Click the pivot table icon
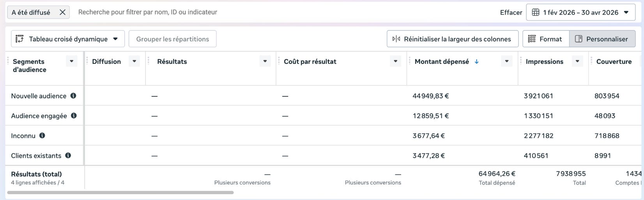The image size is (644, 200). (x=19, y=39)
